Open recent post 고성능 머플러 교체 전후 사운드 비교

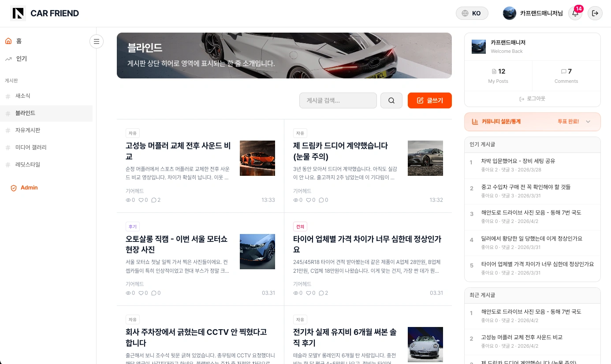(x=522, y=337)
